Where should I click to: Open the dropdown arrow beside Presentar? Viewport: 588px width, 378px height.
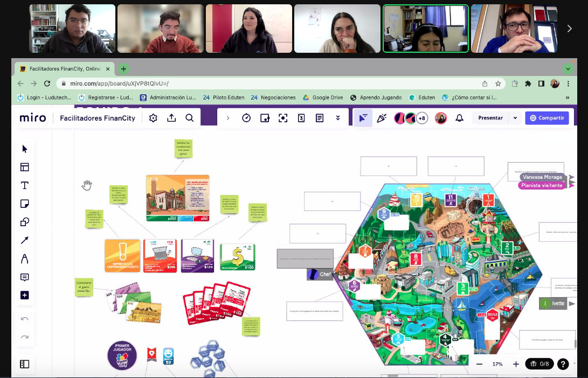point(515,118)
